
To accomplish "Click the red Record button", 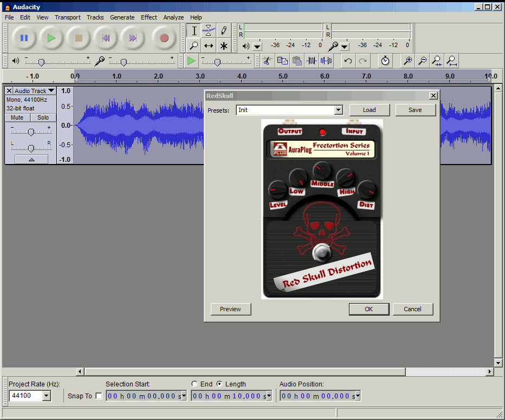I will point(164,38).
